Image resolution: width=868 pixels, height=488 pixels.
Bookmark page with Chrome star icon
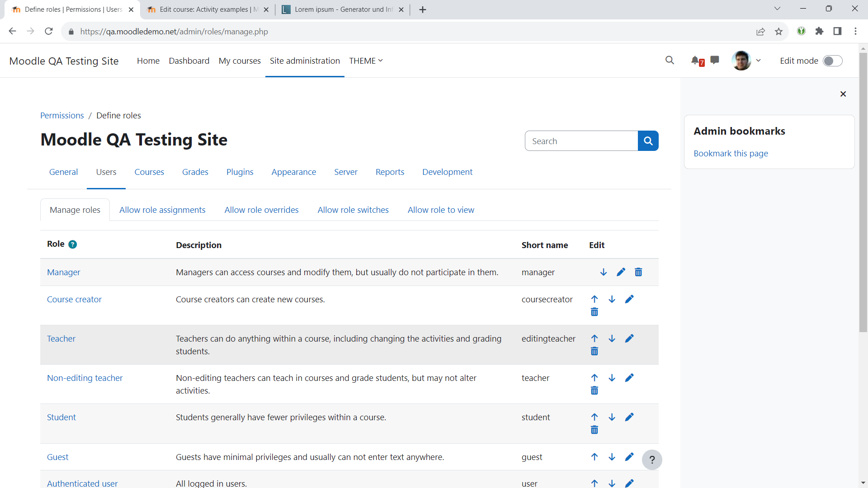(778, 31)
